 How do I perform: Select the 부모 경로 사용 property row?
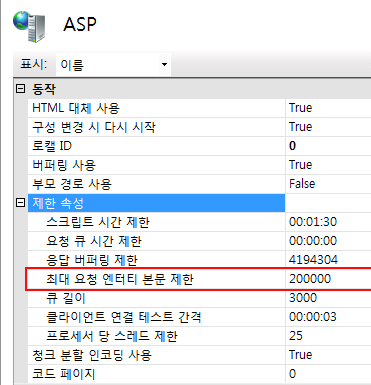(199, 184)
